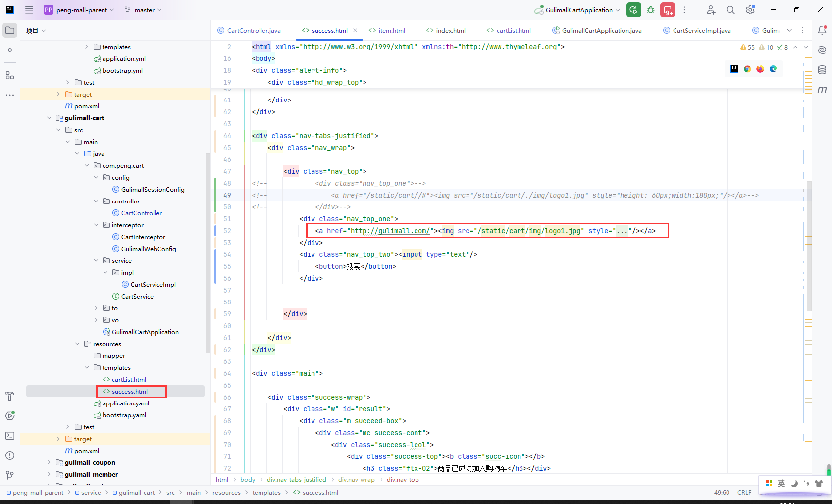Open the Git tool window
Image resolution: width=832 pixels, height=504 pixels.
tap(10, 475)
